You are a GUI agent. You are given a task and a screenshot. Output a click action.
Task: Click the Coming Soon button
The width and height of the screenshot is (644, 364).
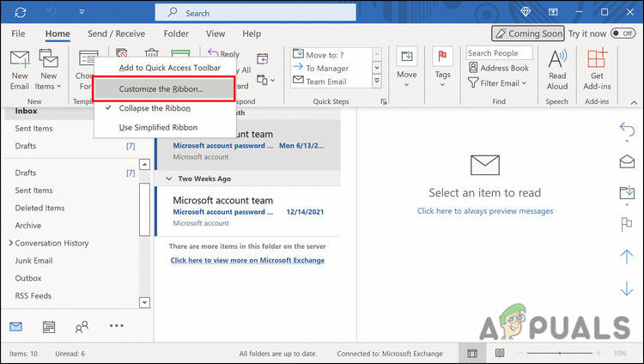528,33
